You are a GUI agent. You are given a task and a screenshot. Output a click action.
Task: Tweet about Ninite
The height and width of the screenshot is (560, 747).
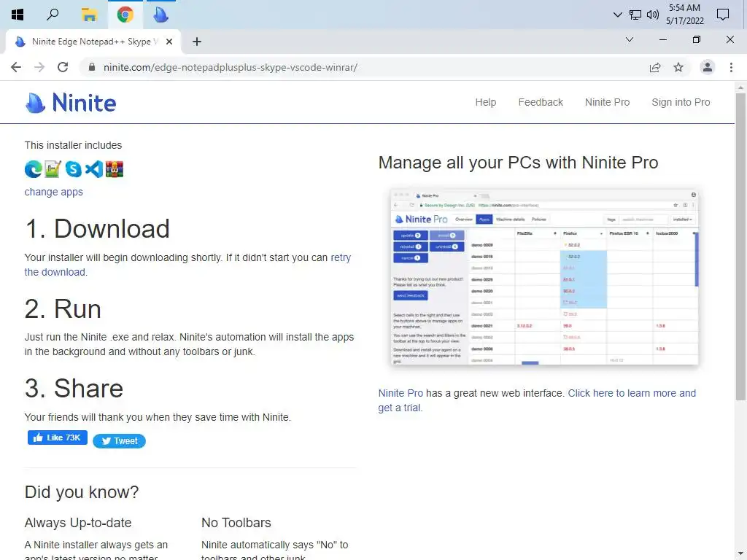tap(119, 441)
